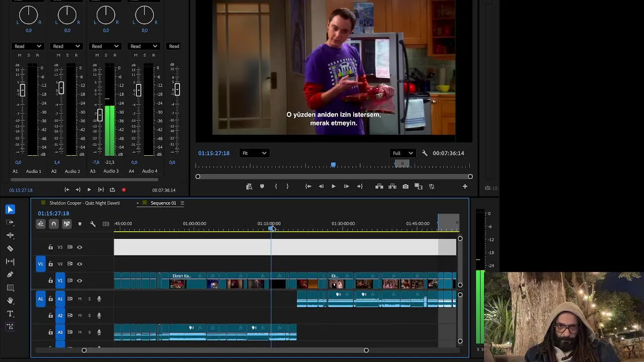Viewport: 644px width, 362px height.
Task: Click the captions track options CC icon
Action: pos(106,224)
